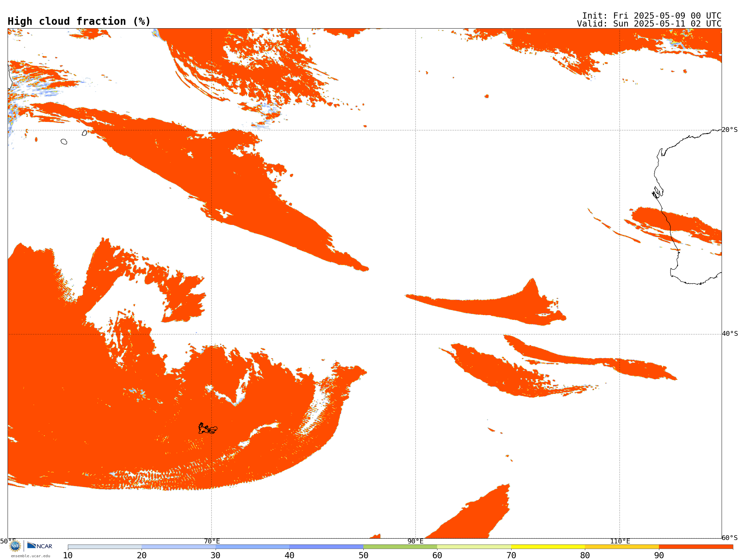
Task: Click the colorbar tick label 70
Action: [x=511, y=556]
